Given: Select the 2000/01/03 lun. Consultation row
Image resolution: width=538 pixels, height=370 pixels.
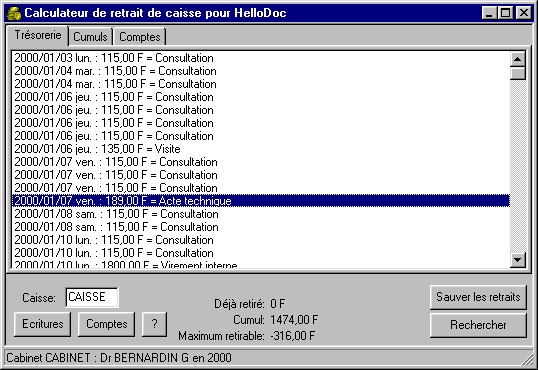Looking at the screenshot, I should pos(261,58).
